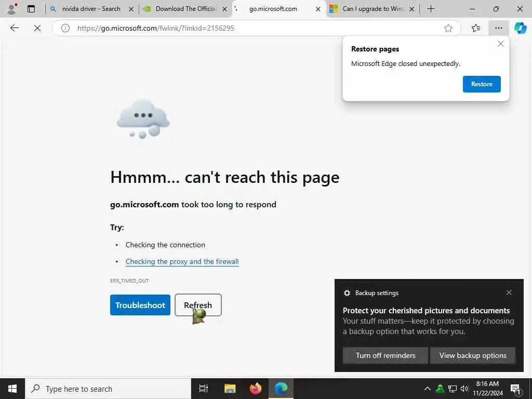The width and height of the screenshot is (532, 399).
Task: Minimize the Edge window
Action: click(x=472, y=9)
